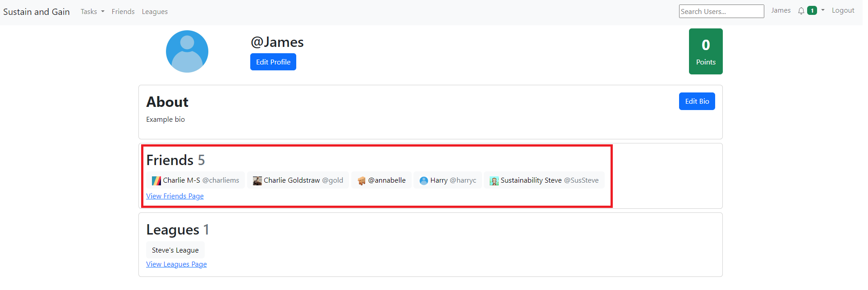Open the notifications dropdown arrow

pos(822,10)
